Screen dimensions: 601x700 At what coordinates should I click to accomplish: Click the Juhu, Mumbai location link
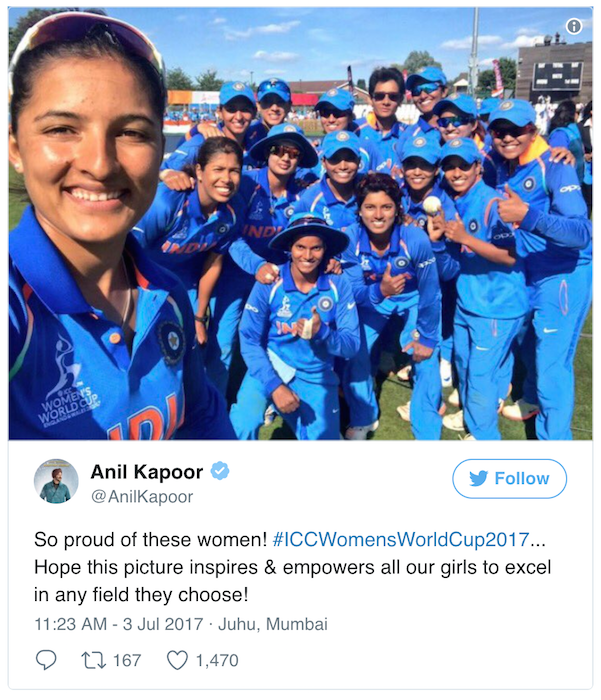click(273, 624)
